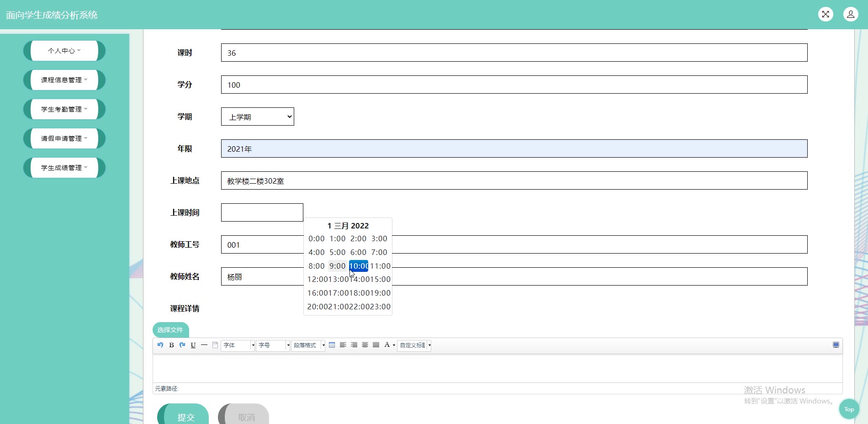Open the 字体 font family dropdown
Image resolution: width=868 pixels, height=424 pixels.
(x=238, y=345)
